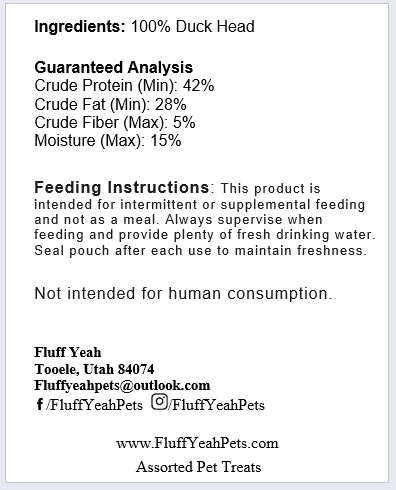Click the Moisture (Max) 15% line
The image size is (396, 490).
point(108,141)
